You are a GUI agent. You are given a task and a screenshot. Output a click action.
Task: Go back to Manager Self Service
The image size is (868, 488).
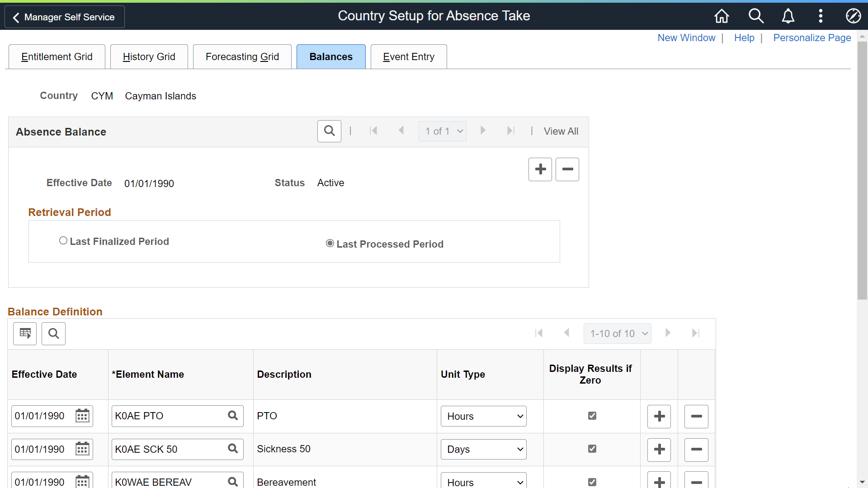[64, 17]
